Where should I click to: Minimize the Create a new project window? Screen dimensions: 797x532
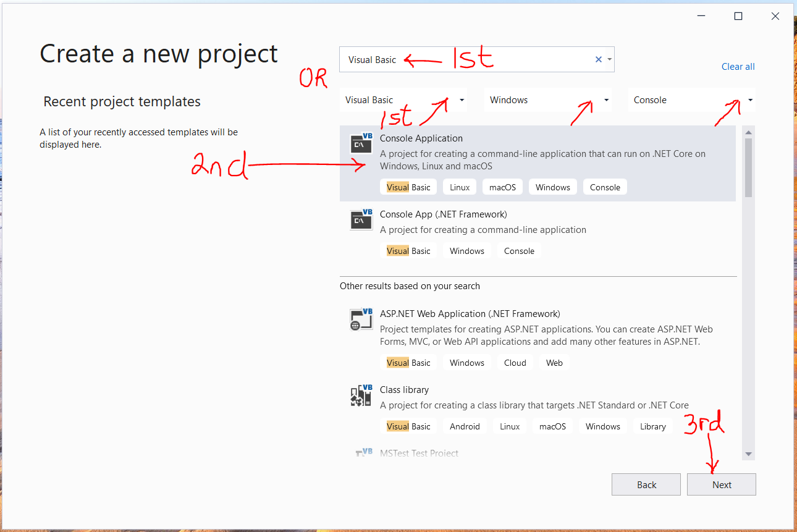coord(701,17)
